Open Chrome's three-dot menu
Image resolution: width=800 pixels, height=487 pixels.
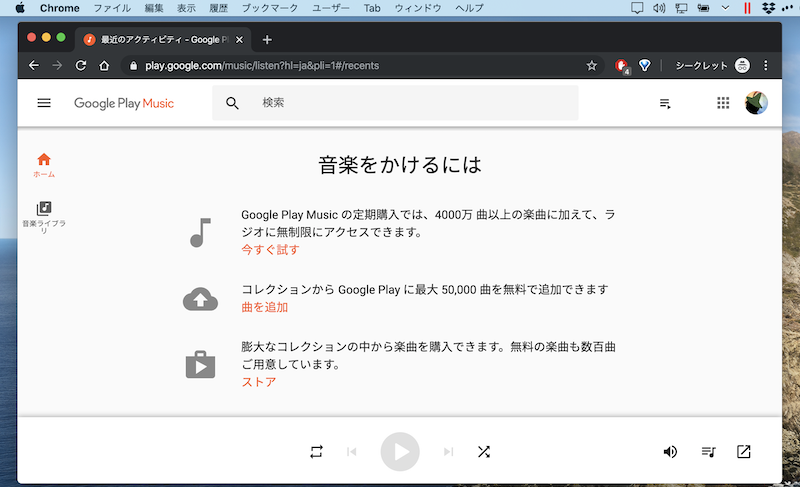[767, 66]
